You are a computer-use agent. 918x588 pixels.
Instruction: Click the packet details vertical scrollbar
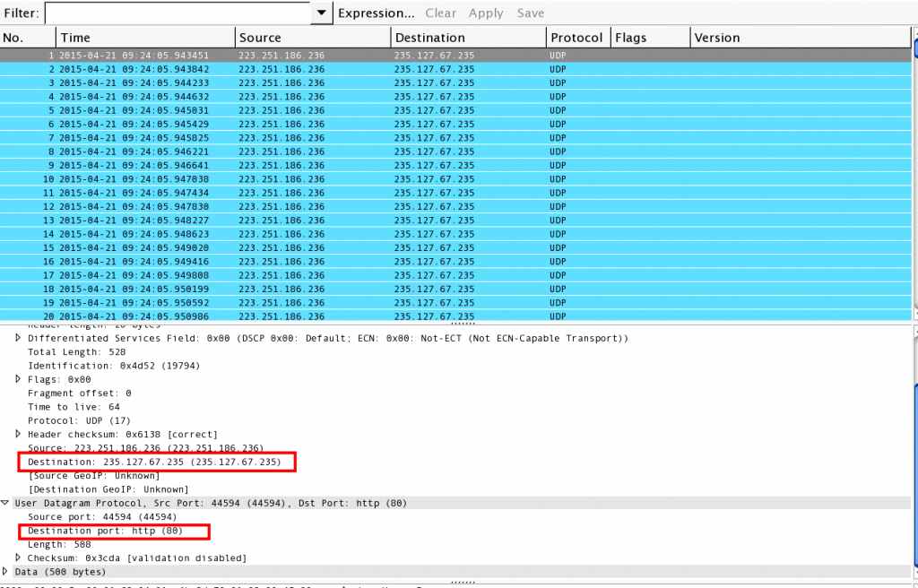coord(914,454)
